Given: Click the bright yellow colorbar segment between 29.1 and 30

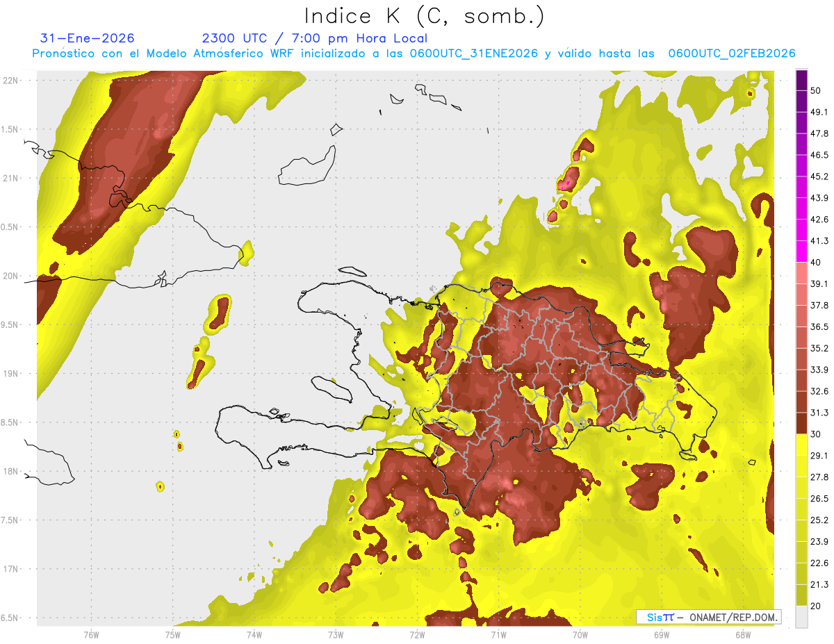Looking at the screenshot, I should point(801,445).
